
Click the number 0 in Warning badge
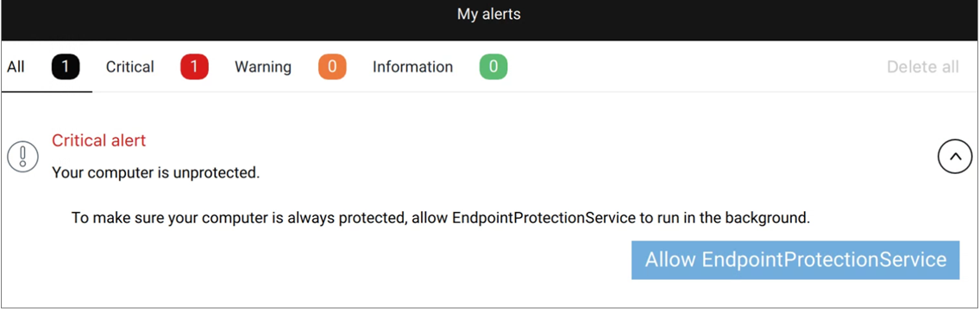coord(332,67)
